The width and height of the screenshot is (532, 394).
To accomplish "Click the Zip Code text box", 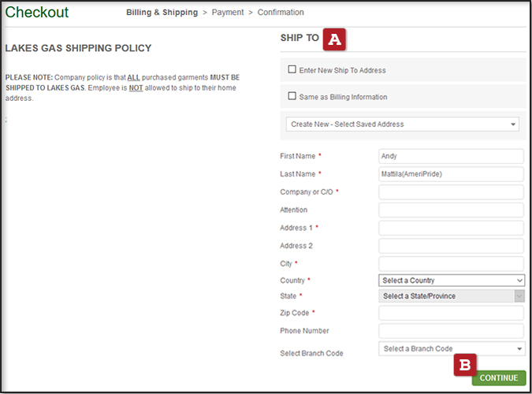I will (451, 314).
